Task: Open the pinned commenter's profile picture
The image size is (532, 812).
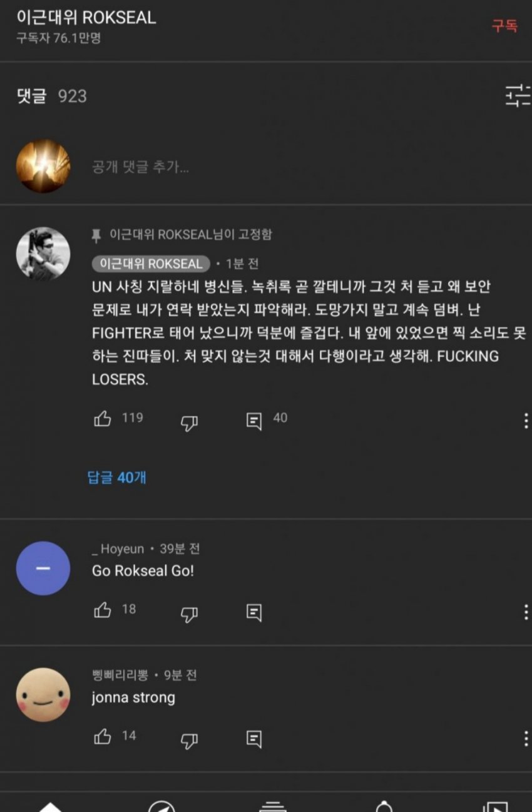Action: pos(43,254)
